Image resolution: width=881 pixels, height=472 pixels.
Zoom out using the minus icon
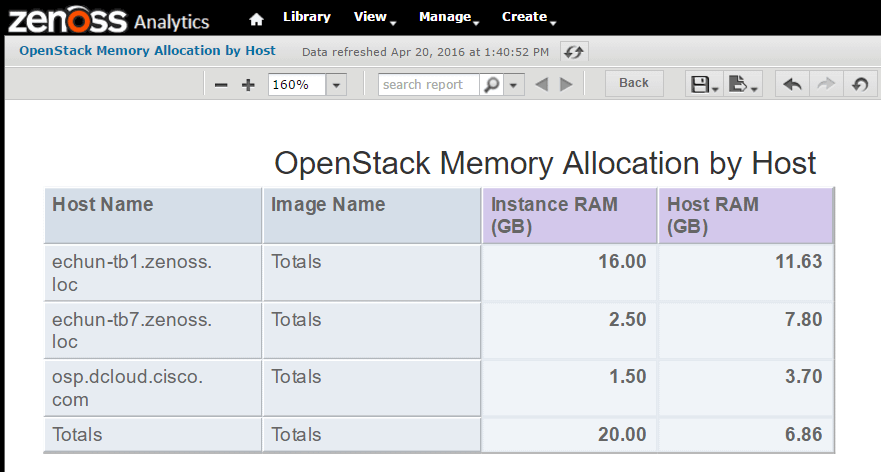221,85
